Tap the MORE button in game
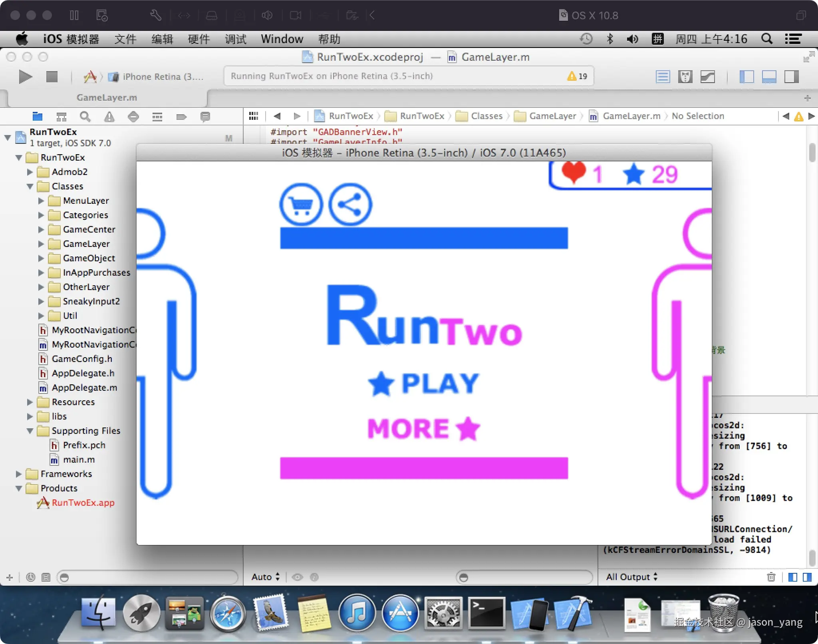This screenshot has height=644, width=818. point(423,428)
